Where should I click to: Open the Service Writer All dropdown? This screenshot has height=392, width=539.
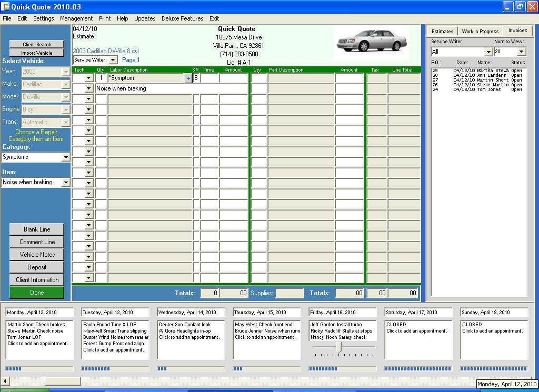(x=488, y=52)
